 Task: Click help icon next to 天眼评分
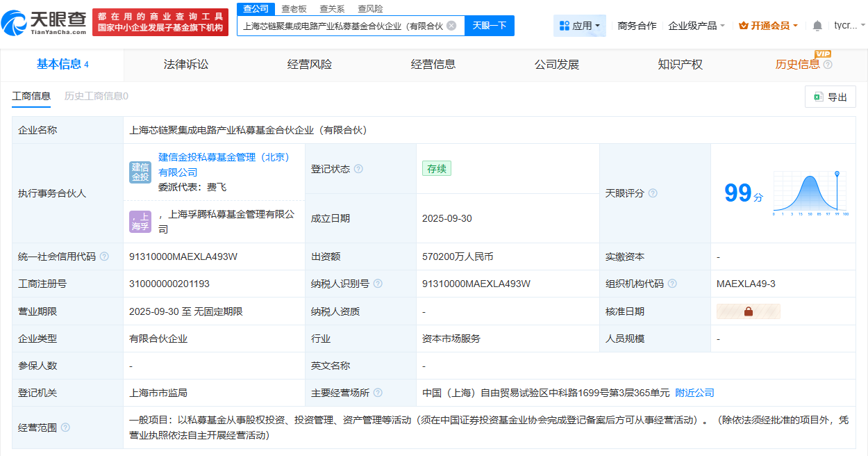point(653,193)
